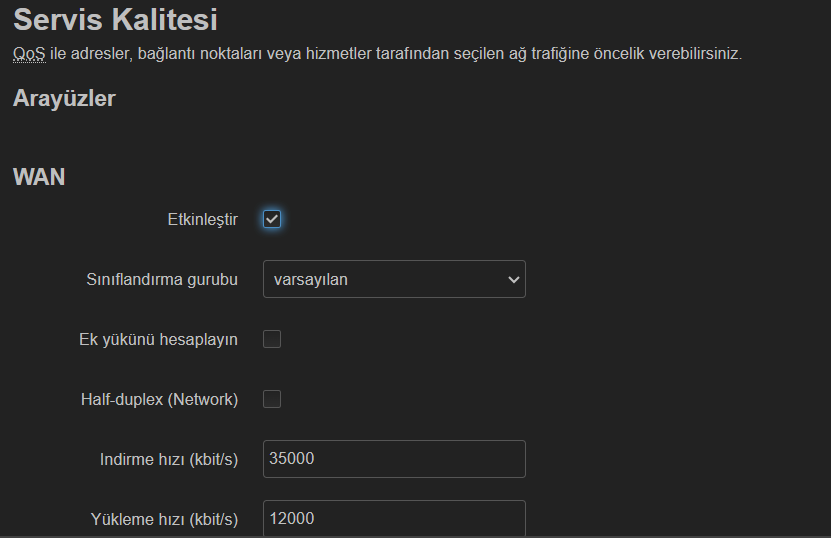Click the Arayüzler section heading

click(x=64, y=98)
